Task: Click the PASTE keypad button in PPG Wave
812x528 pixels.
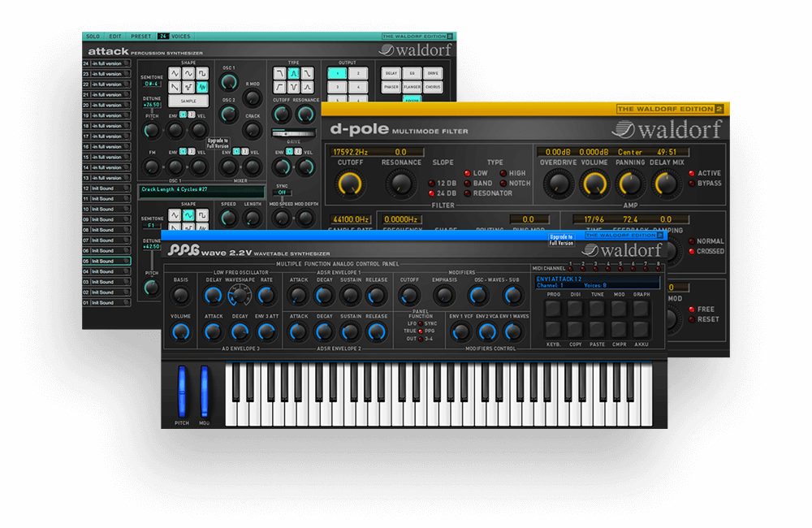Action: (x=597, y=329)
